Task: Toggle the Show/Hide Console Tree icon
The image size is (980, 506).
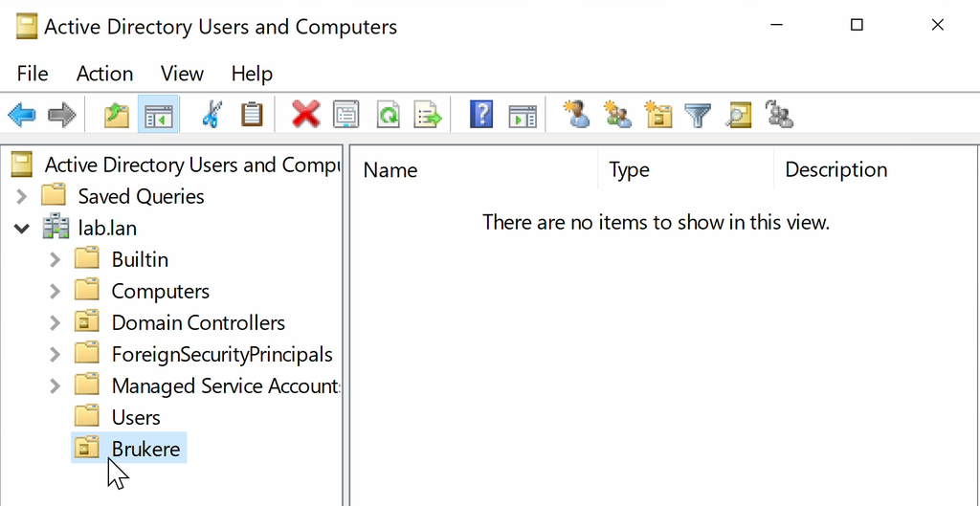Action: (x=158, y=116)
